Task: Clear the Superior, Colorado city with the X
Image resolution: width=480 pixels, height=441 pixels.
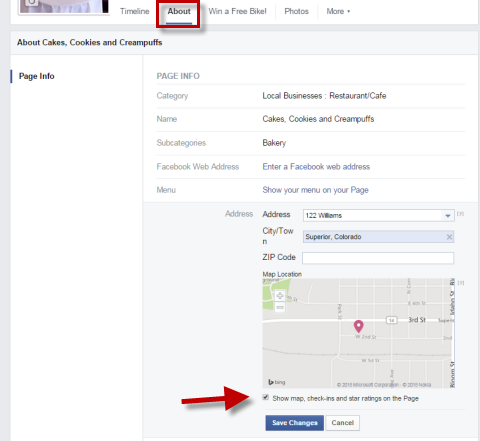Action: point(449,237)
